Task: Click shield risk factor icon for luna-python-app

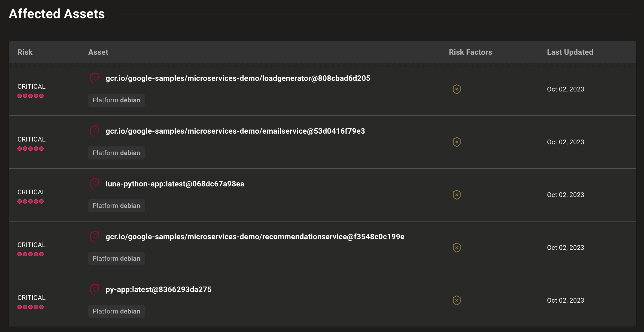Action: click(457, 195)
